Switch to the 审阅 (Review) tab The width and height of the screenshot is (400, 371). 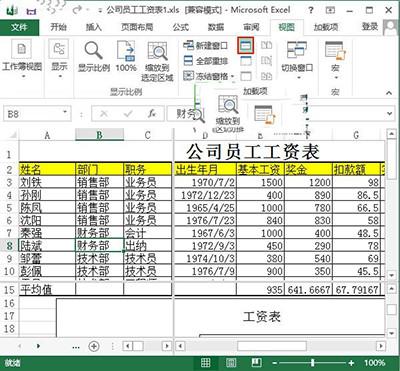pyautogui.click(x=251, y=27)
